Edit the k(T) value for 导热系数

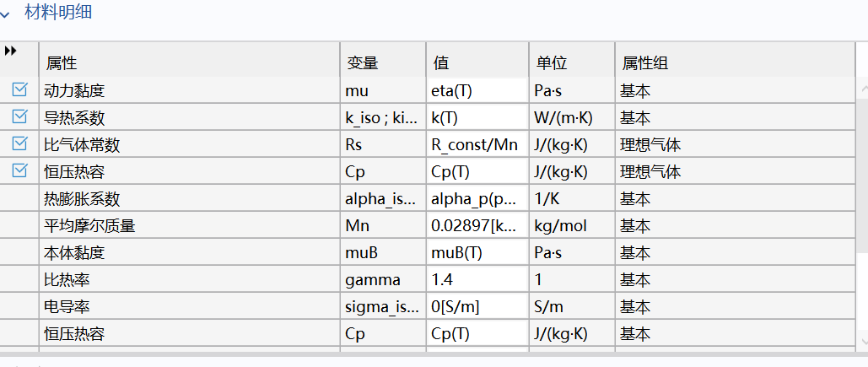[477, 118]
